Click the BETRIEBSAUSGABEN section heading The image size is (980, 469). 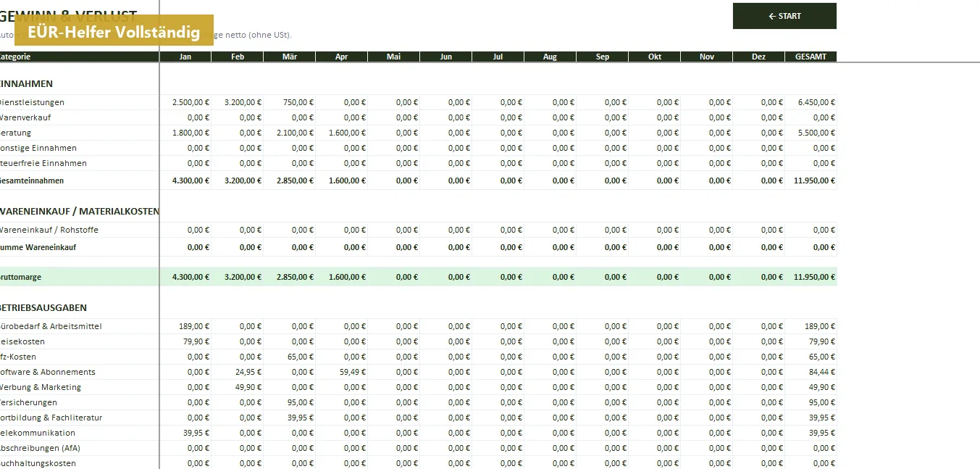[x=43, y=307]
